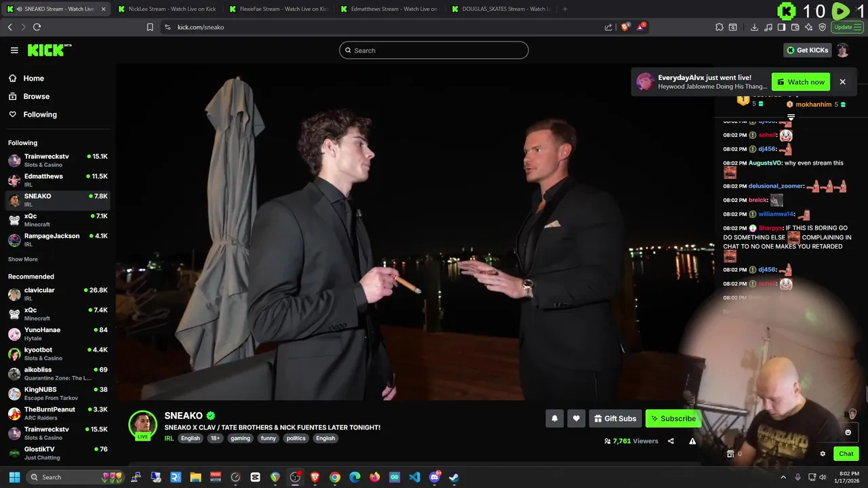
Task: Open clavicular in Recommended list
Action: pyautogui.click(x=58, y=293)
